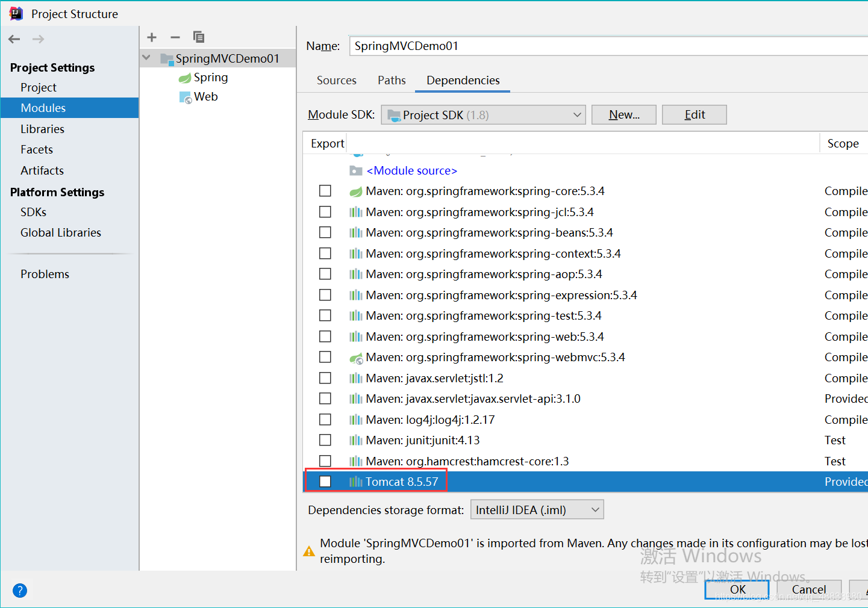Open scope selector for Tomcat 8.5.57 row
The width and height of the screenshot is (868, 608).
(846, 482)
